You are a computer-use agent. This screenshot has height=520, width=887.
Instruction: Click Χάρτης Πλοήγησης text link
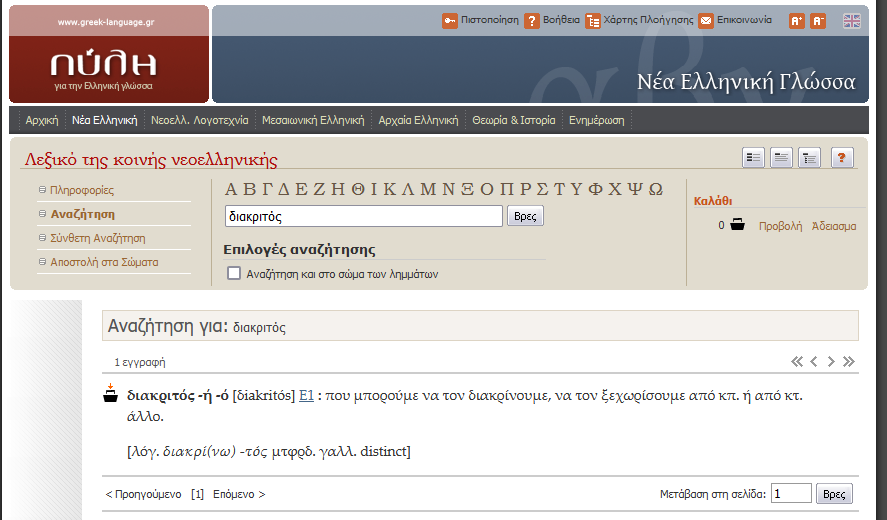coord(648,20)
